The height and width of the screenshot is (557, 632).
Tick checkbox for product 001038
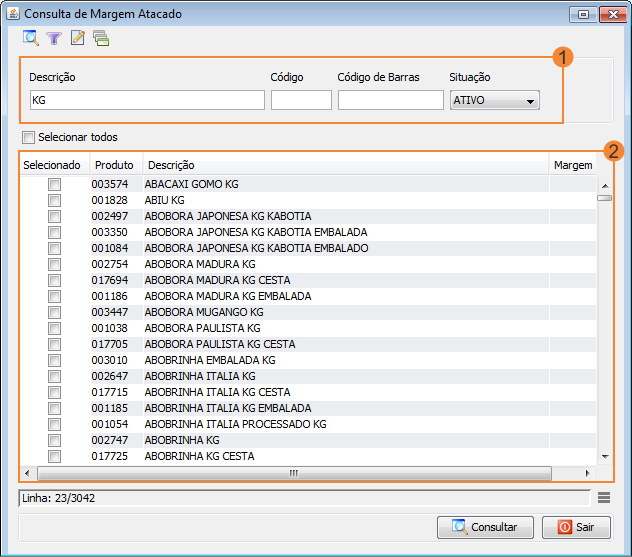pyautogui.click(x=54, y=328)
